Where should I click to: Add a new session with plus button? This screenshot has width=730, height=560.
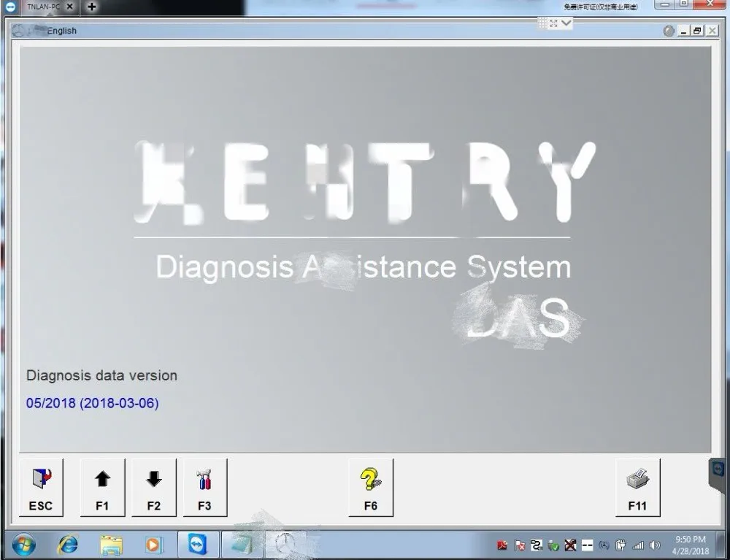92,7
